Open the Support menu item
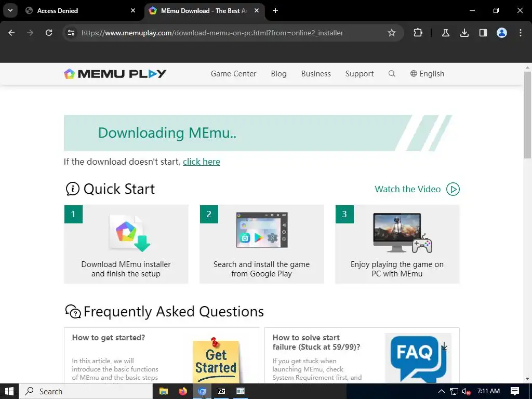This screenshot has width=532, height=399. 360,74
